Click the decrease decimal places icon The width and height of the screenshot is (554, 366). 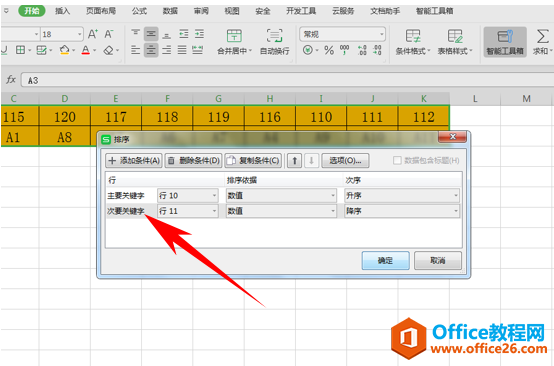377,50
